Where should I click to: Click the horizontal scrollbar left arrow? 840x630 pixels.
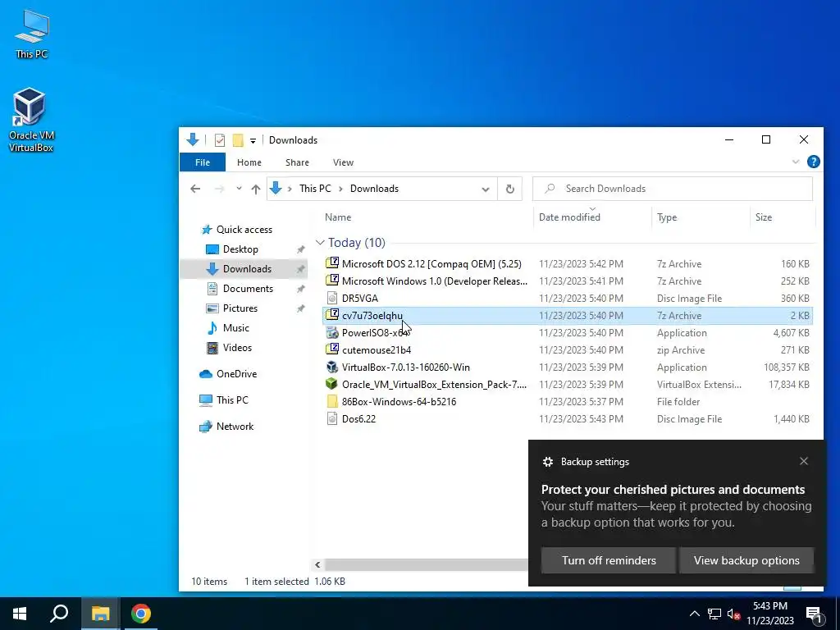pyautogui.click(x=317, y=564)
